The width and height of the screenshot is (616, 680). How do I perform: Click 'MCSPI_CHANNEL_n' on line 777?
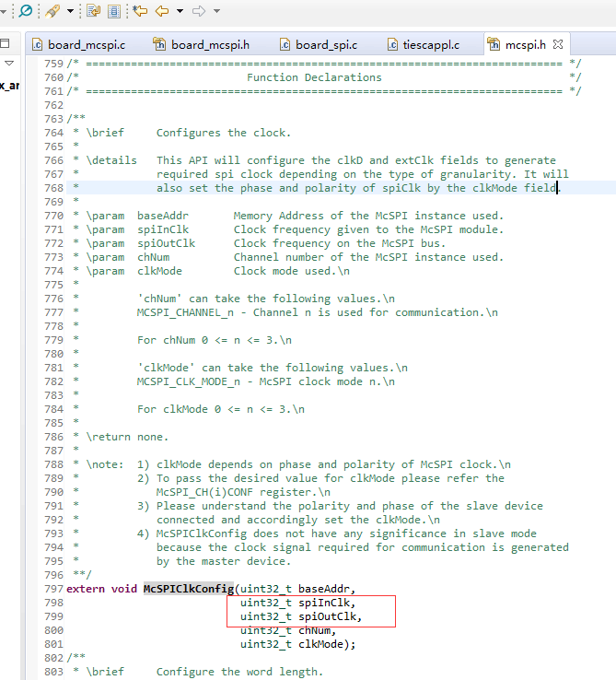(x=185, y=312)
